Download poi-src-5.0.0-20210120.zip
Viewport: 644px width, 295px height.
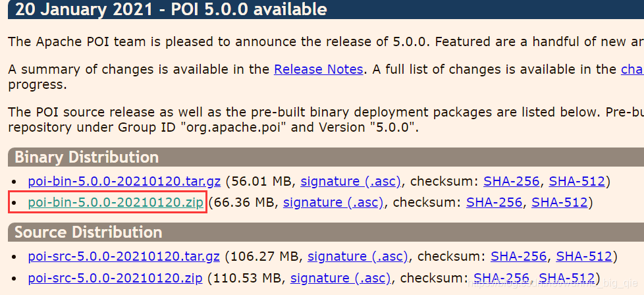(x=115, y=279)
